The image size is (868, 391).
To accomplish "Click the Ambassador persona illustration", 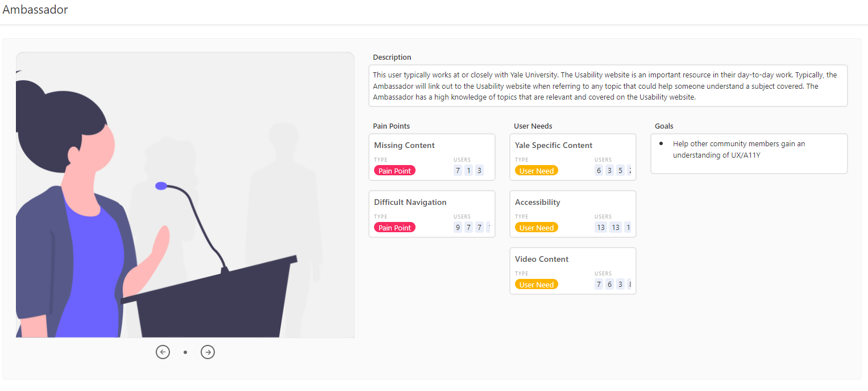I will pyautogui.click(x=185, y=195).
